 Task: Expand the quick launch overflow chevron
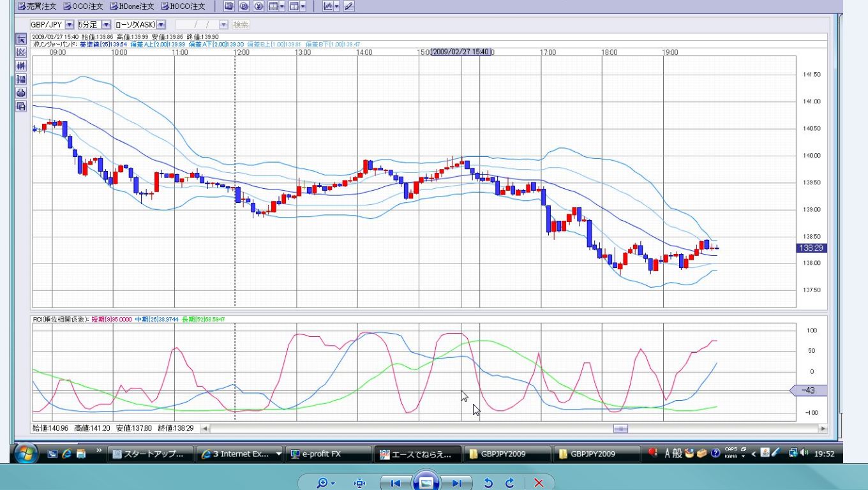(x=99, y=450)
